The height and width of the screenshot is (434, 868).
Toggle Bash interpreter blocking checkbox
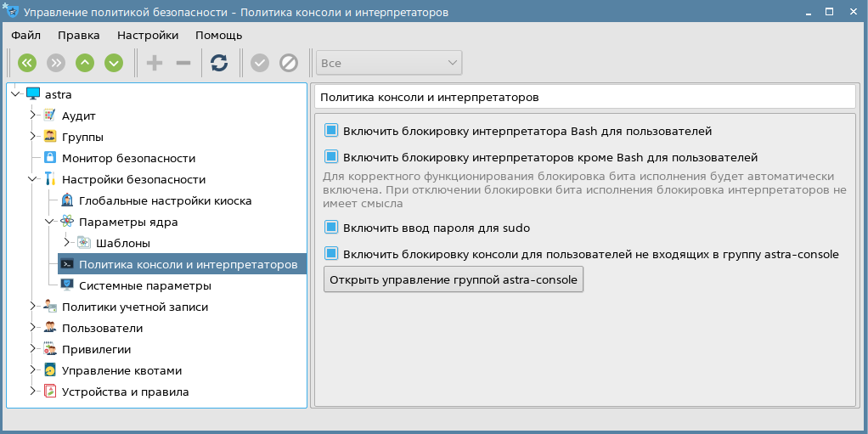click(331, 132)
